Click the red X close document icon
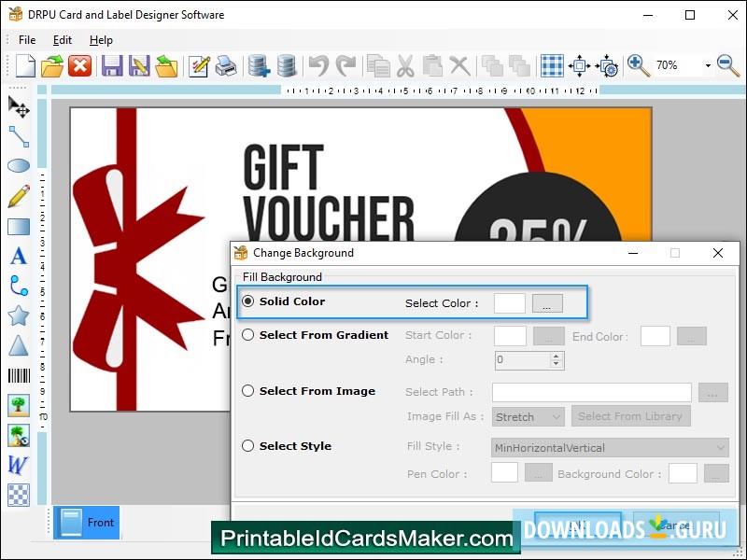 (79, 65)
